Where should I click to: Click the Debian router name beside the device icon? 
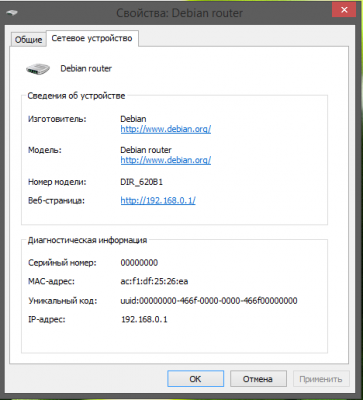click(86, 69)
